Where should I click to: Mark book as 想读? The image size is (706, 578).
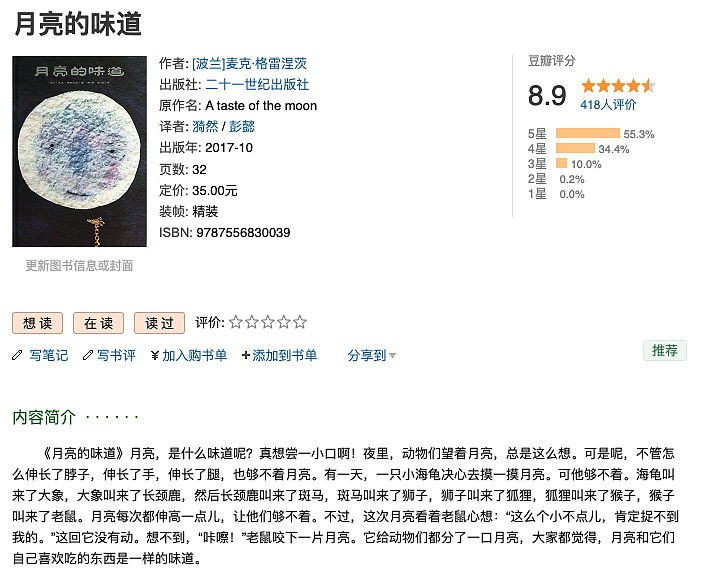coord(38,323)
